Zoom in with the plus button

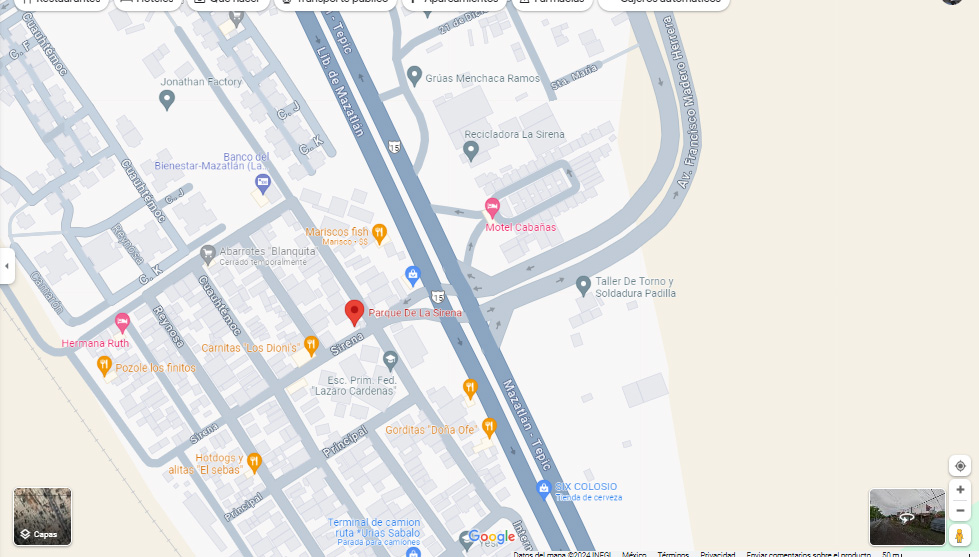[x=960, y=490]
